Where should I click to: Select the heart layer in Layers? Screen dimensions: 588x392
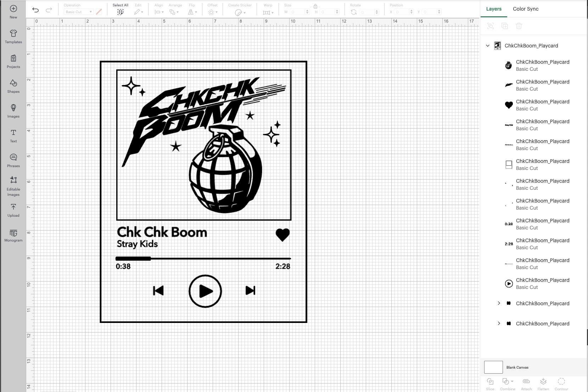coord(537,105)
